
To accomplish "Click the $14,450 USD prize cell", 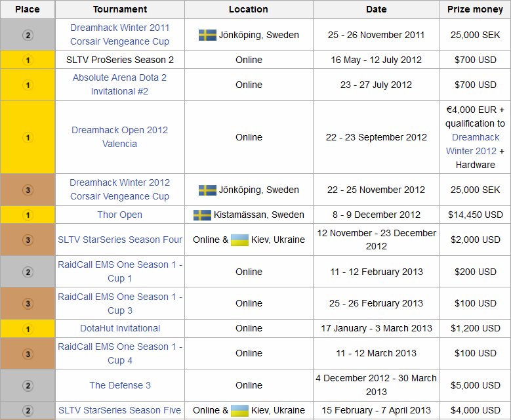I will (x=476, y=215).
